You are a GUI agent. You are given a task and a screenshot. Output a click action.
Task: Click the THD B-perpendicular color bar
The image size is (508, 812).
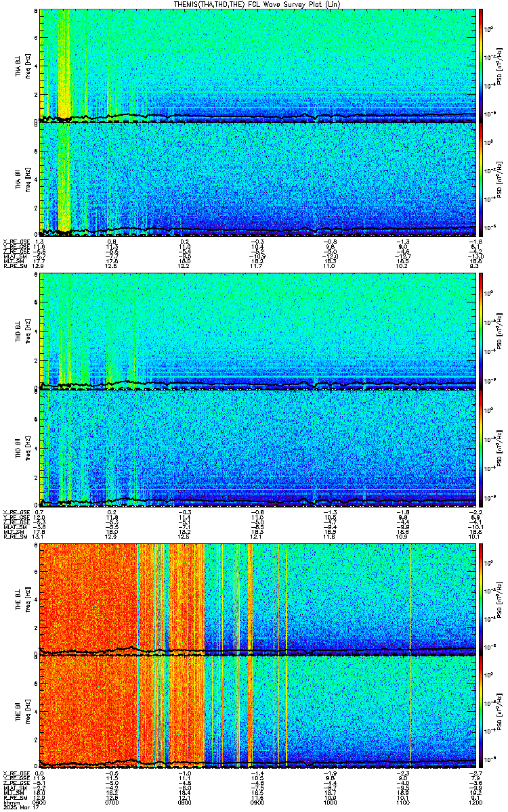coord(481,331)
